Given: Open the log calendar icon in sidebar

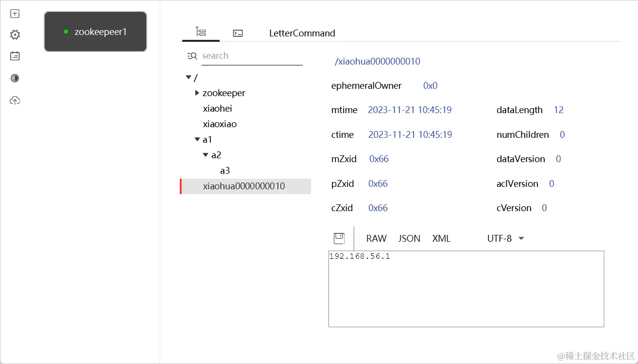Looking at the screenshot, I should click(x=15, y=56).
